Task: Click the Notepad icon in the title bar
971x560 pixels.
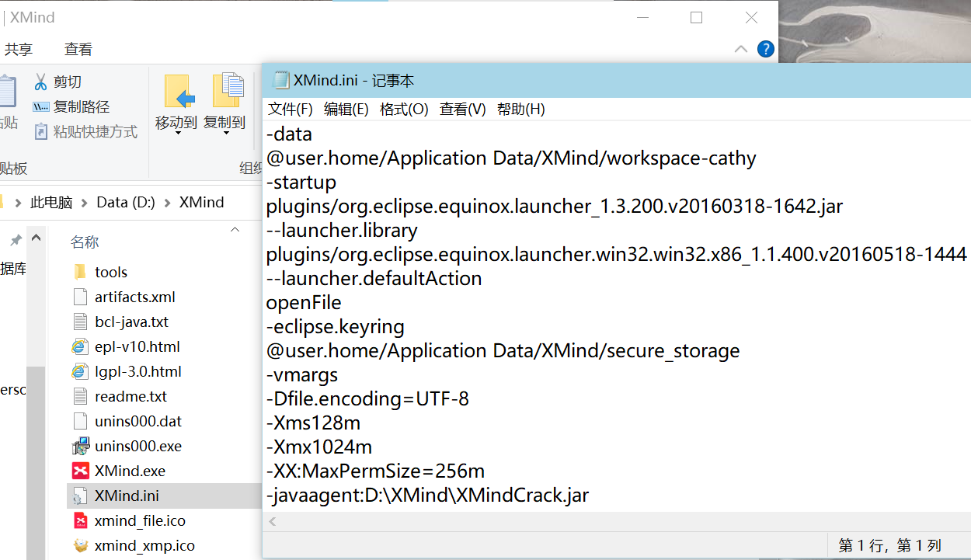Action: (281, 80)
